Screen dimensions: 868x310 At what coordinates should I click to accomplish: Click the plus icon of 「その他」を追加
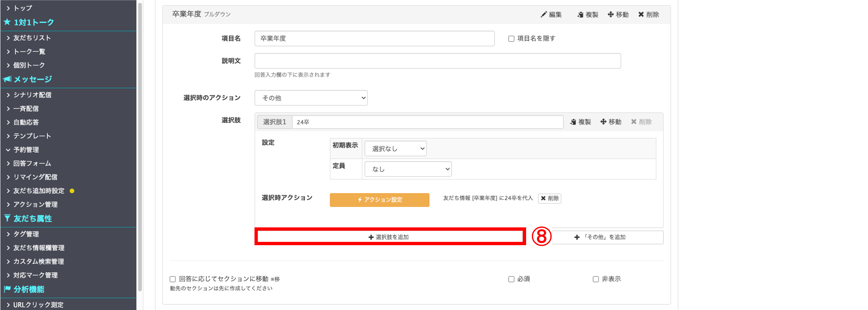coord(577,237)
